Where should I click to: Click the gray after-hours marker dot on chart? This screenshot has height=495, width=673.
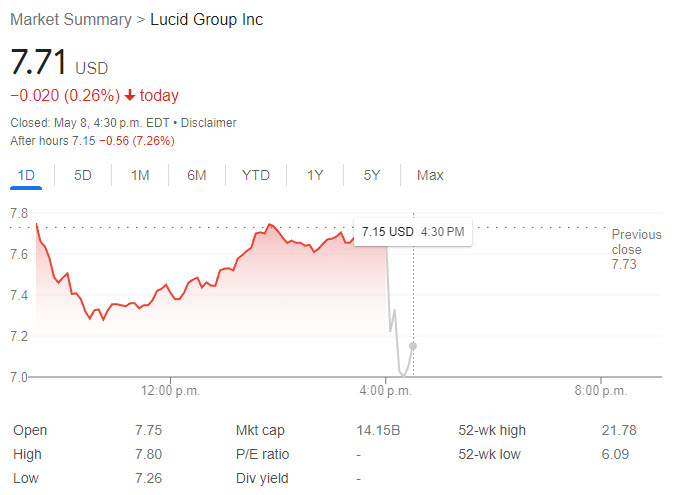(413, 346)
